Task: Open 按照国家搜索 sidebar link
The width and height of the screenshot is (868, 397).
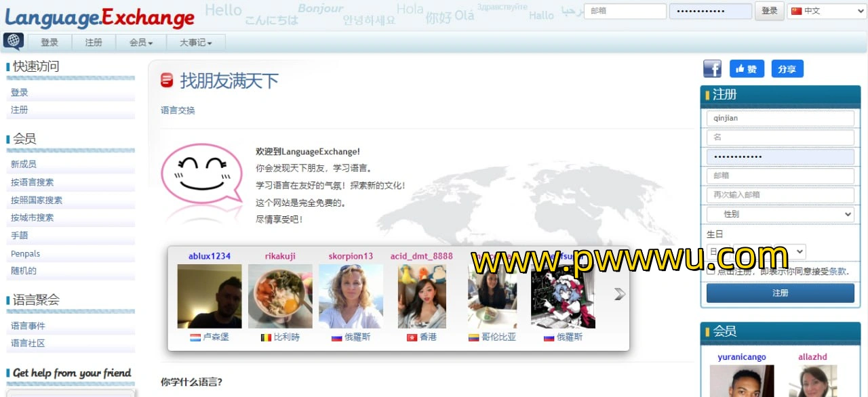Action: click(37, 200)
